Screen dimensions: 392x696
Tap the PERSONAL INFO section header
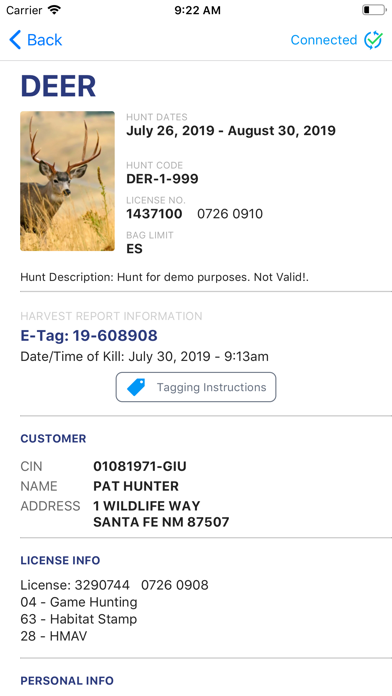pos(67,680)
